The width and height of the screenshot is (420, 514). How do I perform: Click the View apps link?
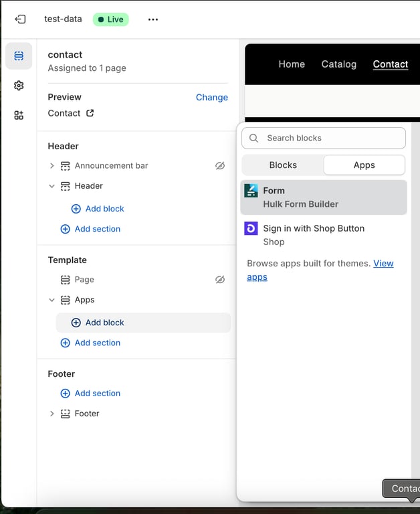[320, 270]
